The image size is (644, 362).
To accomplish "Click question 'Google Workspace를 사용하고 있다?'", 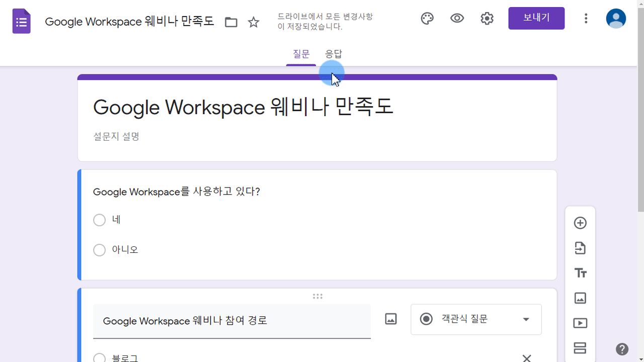I will coord(177,192).
